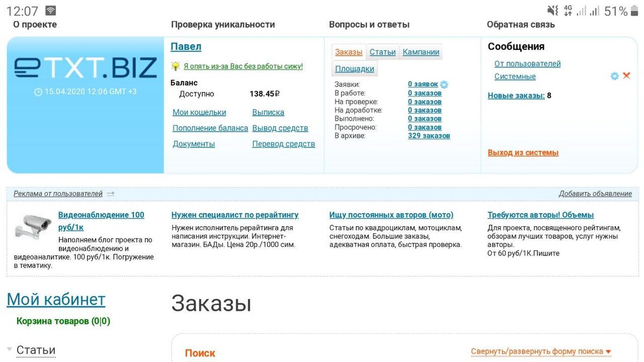This screenshot has height=362, width=644.
Task: Click the orange X in Сообщения
Action: click(x=626, y=76)
